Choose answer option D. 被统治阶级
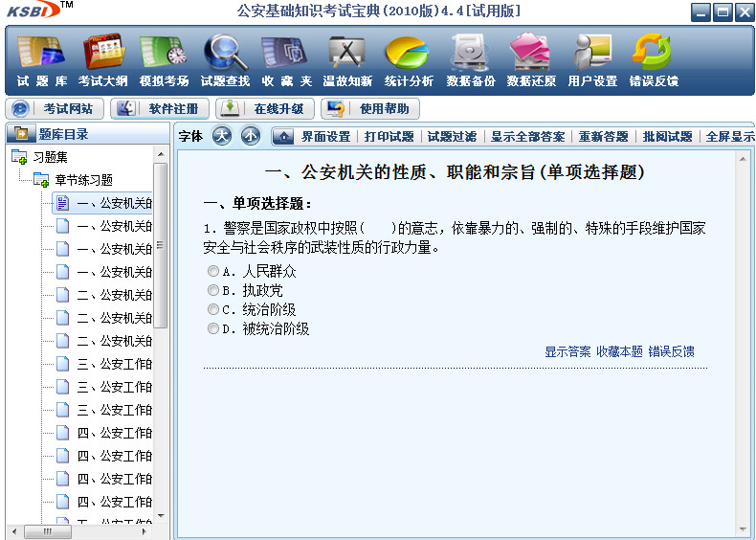This screenshot has height=540, width=756. tap(213, 329)
